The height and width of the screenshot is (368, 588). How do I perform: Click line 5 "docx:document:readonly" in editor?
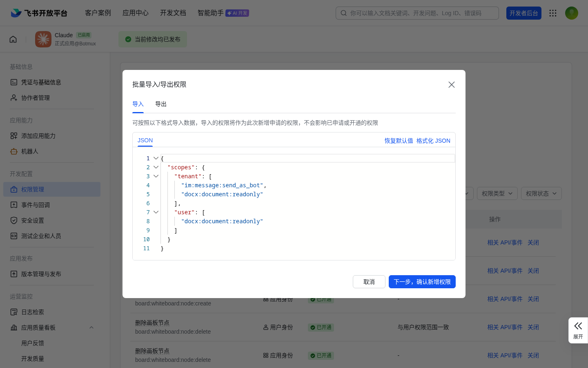(222, 194)
